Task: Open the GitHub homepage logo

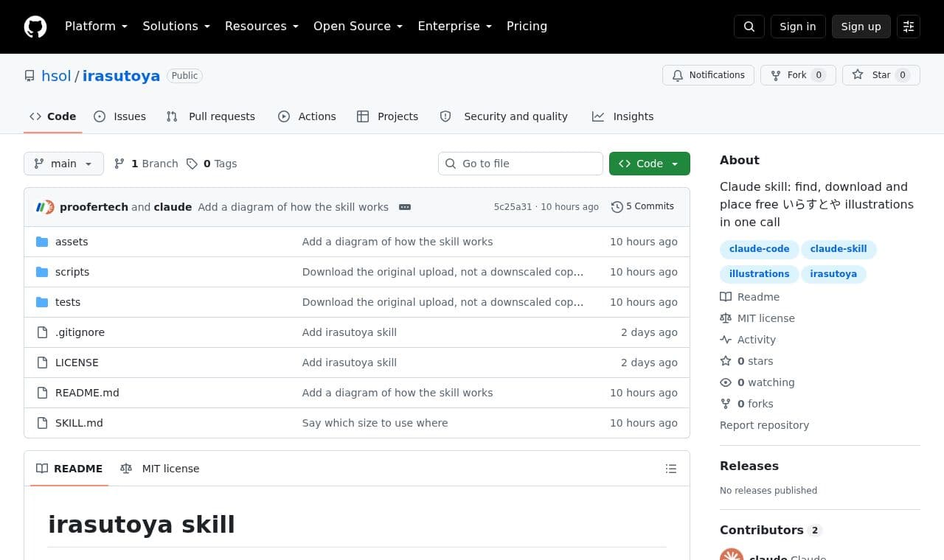Action: point(35,27)
